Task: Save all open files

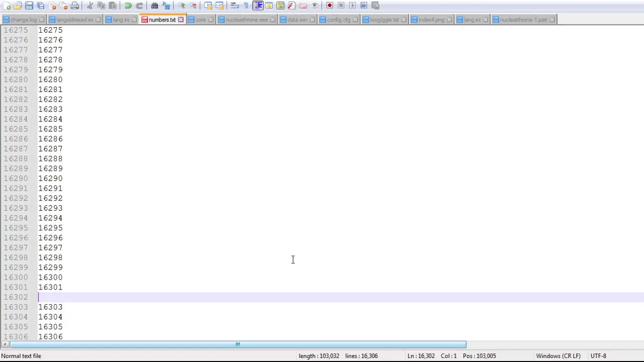Action: (41, 6)
